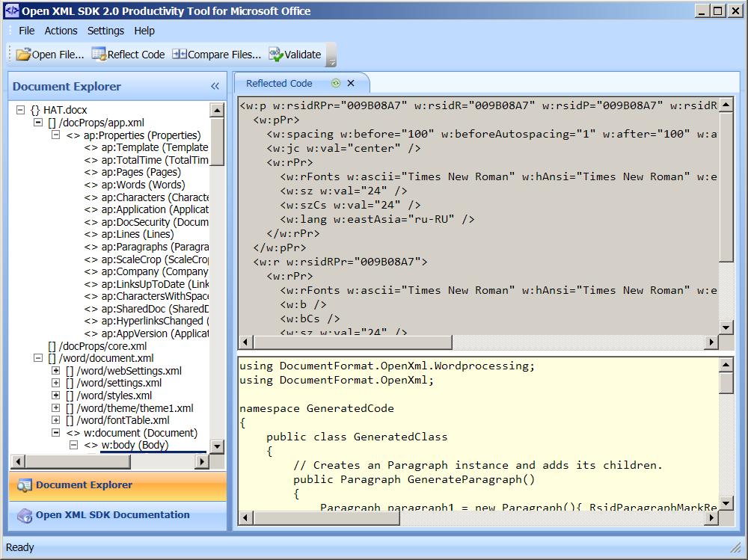Collapse the HAT.docx root node
This screenshot has width=748, height=560.
[x=20, y=110]
